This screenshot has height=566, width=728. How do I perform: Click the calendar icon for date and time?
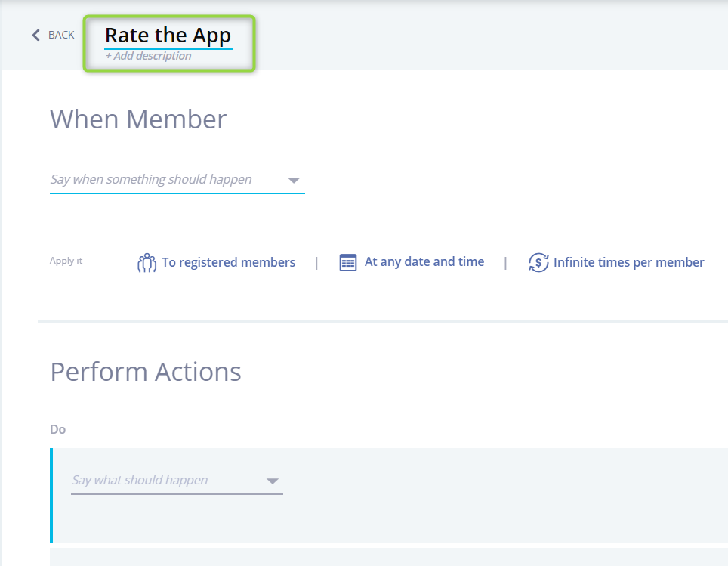coord(347,262)
